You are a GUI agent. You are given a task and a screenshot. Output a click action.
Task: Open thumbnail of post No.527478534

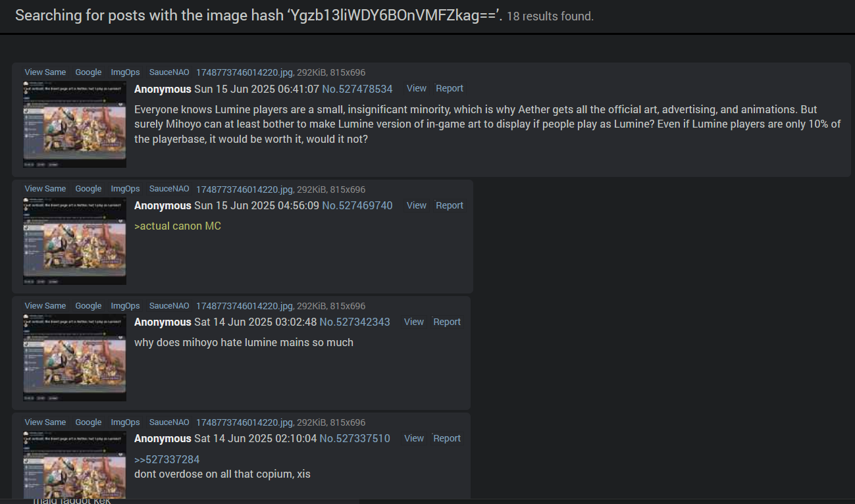pyautogui.click(x=74, y=124)
